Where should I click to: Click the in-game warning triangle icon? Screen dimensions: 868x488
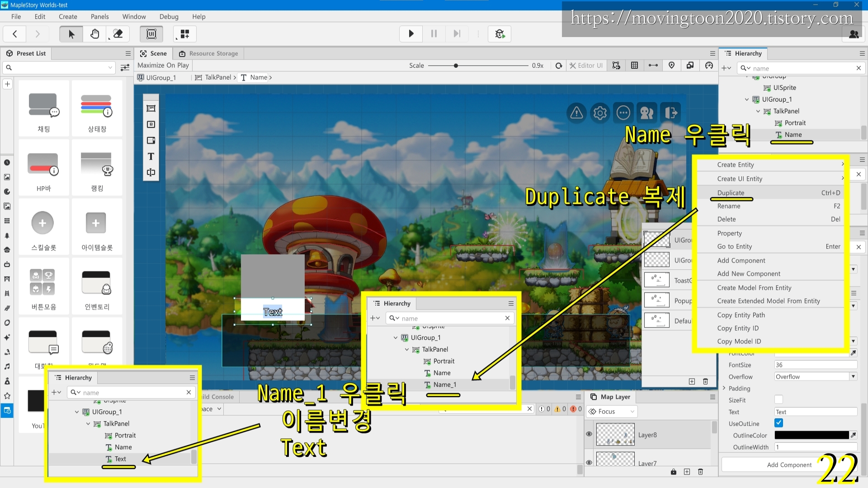576,113
